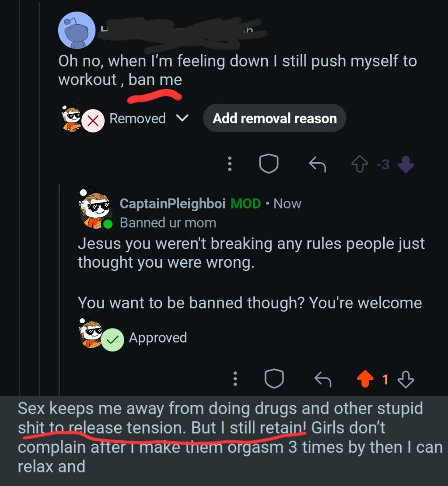
Task: Expand the Removed status dropdown chevron
Action: click(x=183, y=118)
